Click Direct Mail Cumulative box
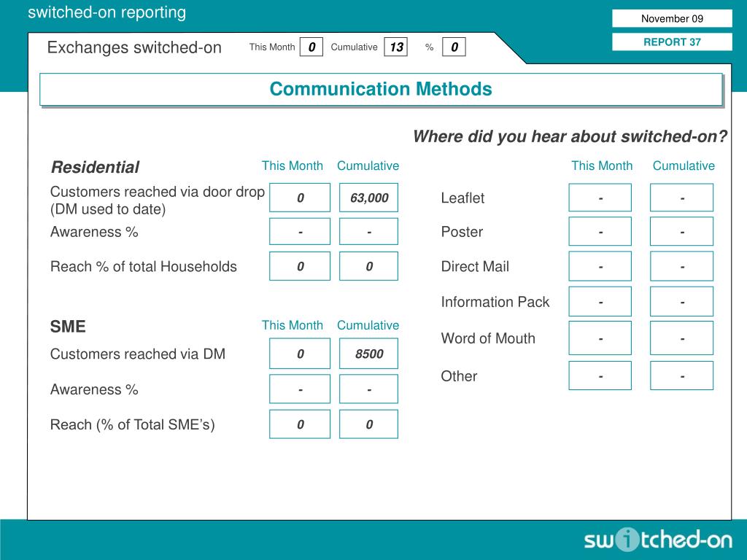The image size is (747, 560). point(682,266)
